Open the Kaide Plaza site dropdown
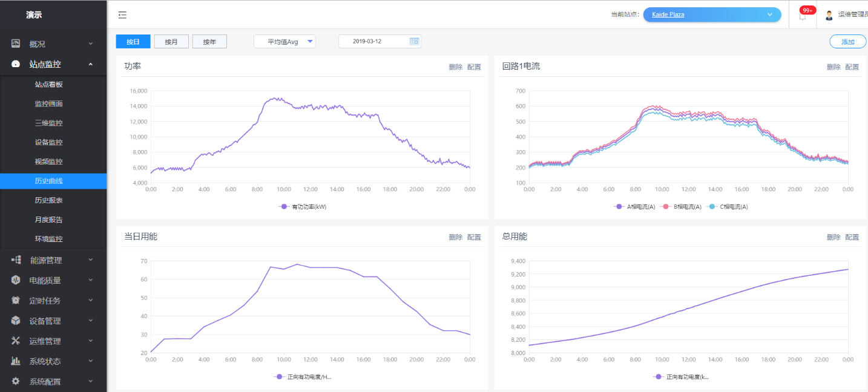 click(x=712, y=15)
